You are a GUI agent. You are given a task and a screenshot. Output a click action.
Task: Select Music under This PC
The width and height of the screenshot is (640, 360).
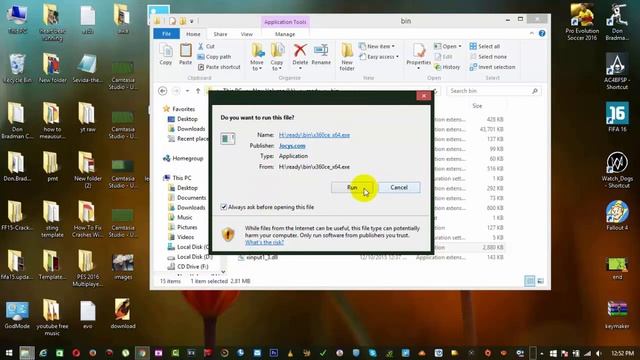click(x=180, y=217)
